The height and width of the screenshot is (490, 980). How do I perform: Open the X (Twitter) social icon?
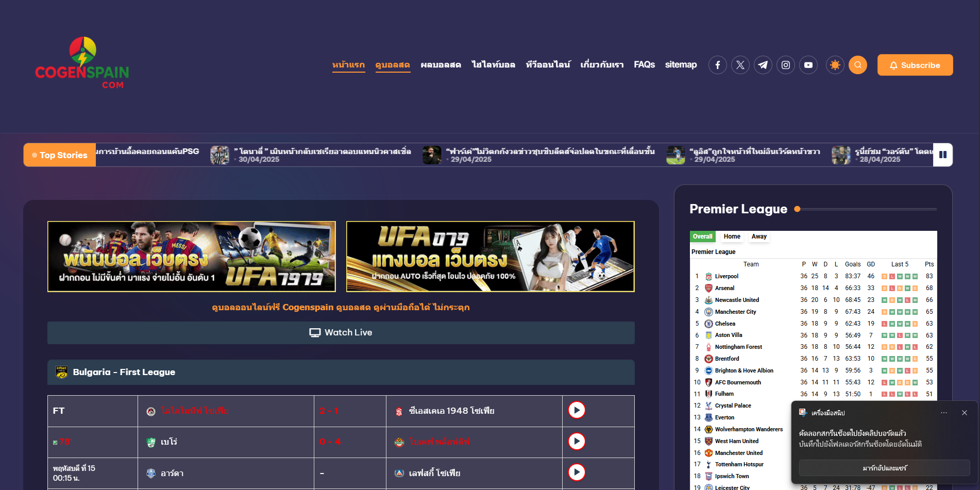[x=740, y=65]
